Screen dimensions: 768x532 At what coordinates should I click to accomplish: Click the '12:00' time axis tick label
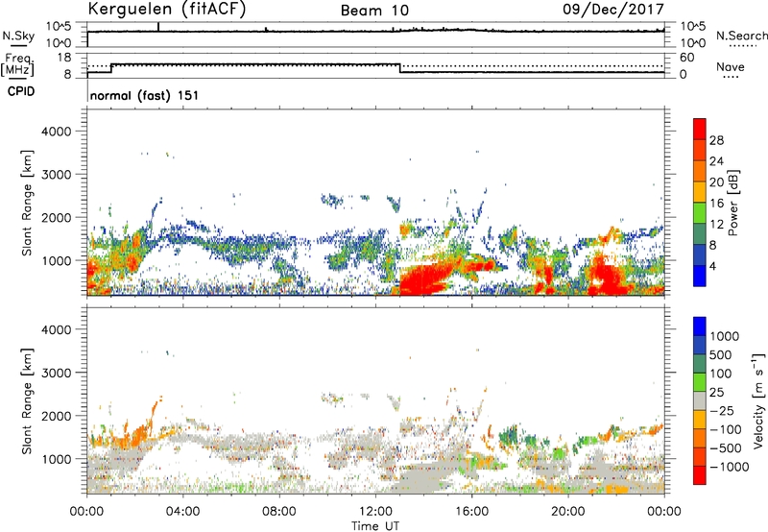coord(375,512)
